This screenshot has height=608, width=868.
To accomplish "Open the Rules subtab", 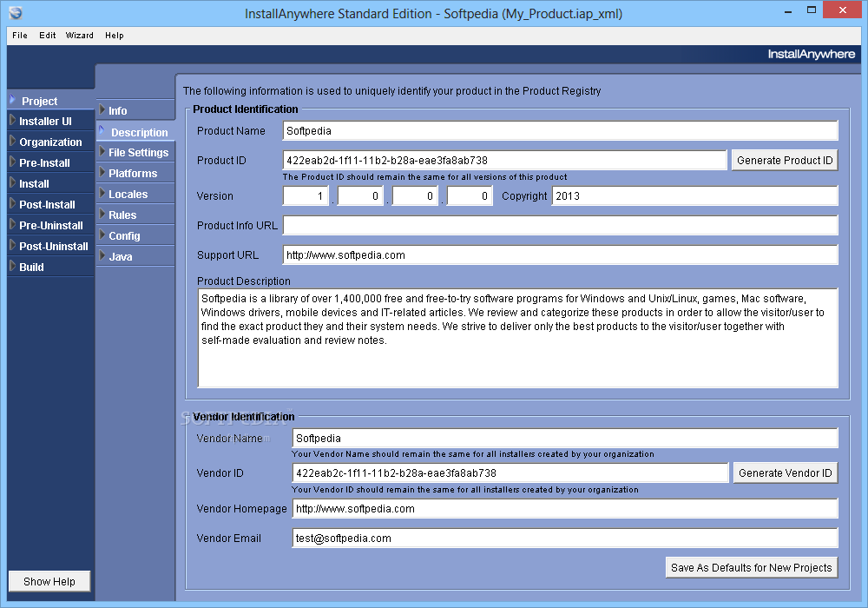I will 135,215.
